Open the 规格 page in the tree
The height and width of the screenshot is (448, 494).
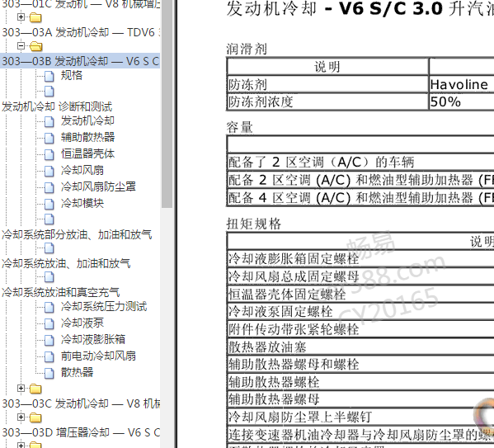72,75
